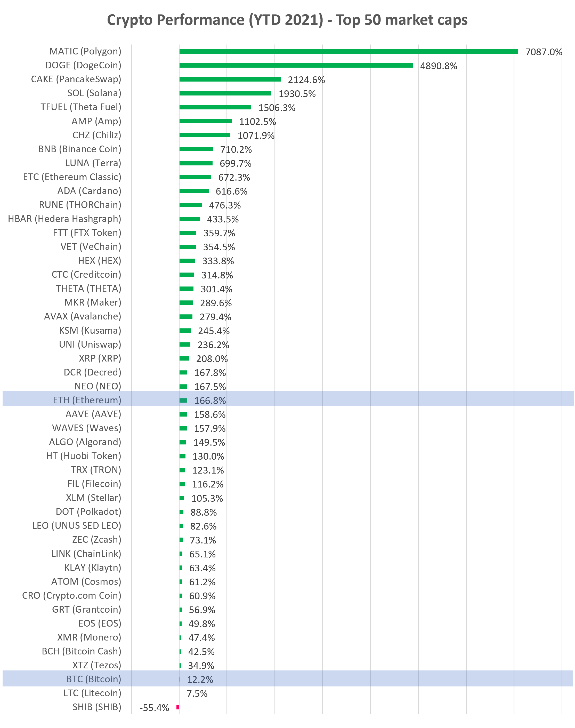Select the HEX (HEX) label
The image size is (575, 728).
[x=100, y=260]
